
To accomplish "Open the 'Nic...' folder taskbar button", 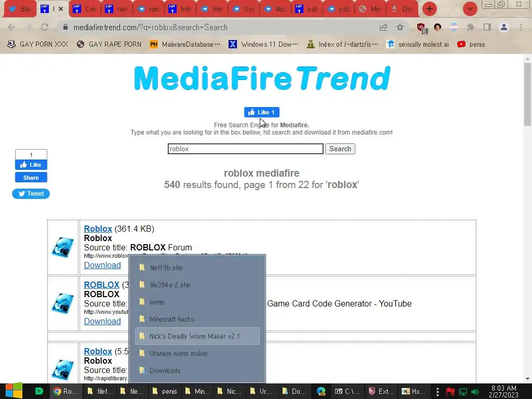I will (229, 391).
